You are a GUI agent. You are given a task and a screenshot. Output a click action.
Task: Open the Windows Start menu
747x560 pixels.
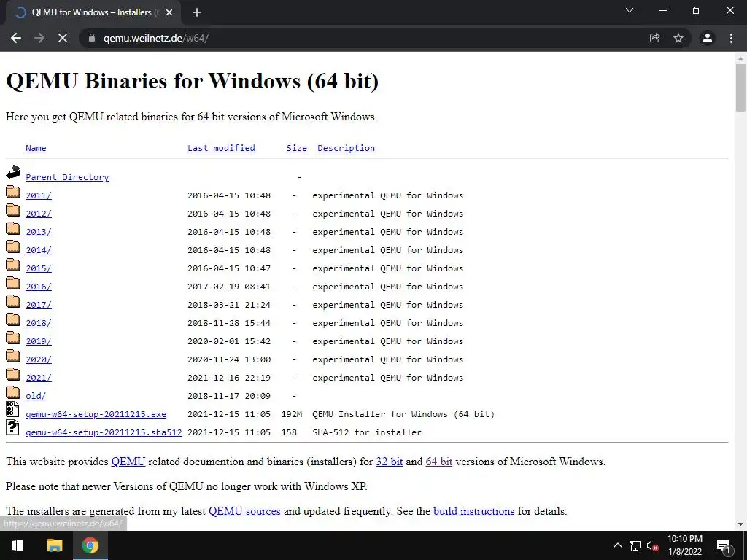pyautogui.click(x=18, y=545)
